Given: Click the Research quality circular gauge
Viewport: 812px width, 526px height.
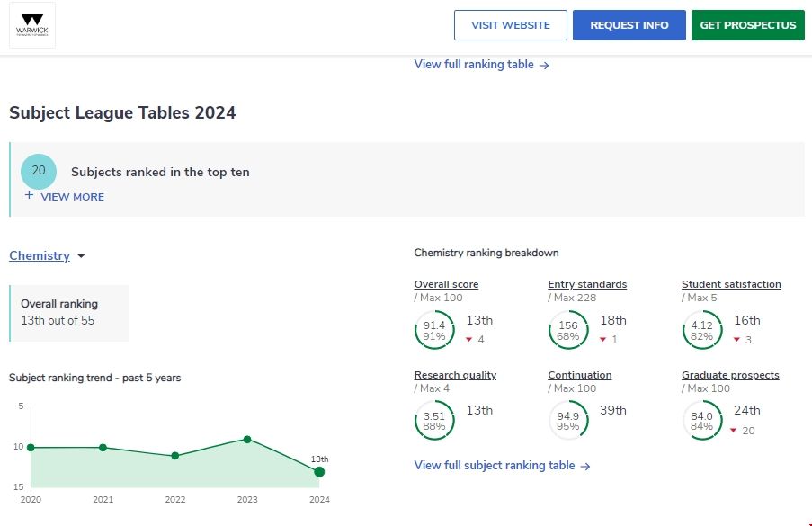Looking at the screenshot, I should (x=433, y=421).
